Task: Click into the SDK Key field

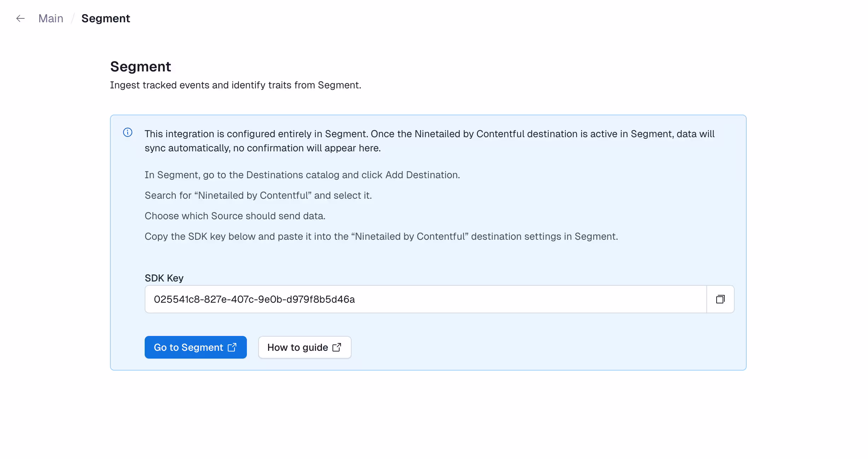Action: 426,299
